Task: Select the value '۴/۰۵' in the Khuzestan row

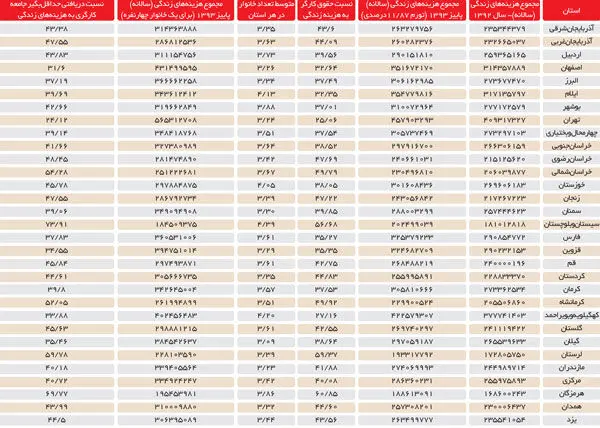Action: point(266,185)
